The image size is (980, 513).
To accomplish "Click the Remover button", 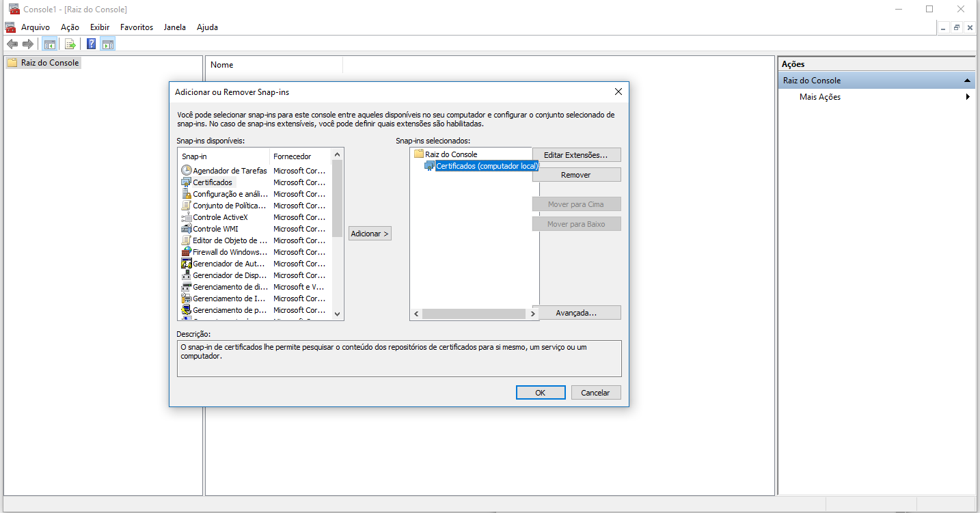I will point(576,175).
